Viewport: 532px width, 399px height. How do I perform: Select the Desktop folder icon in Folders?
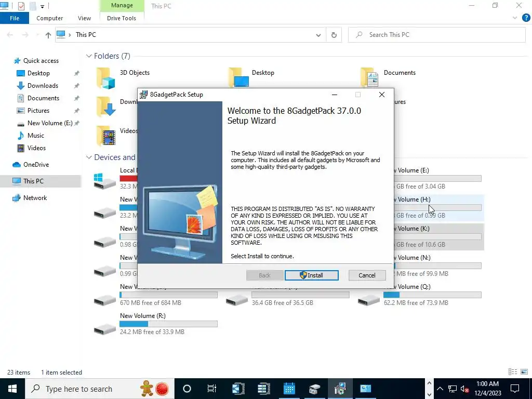pos(238,77)
